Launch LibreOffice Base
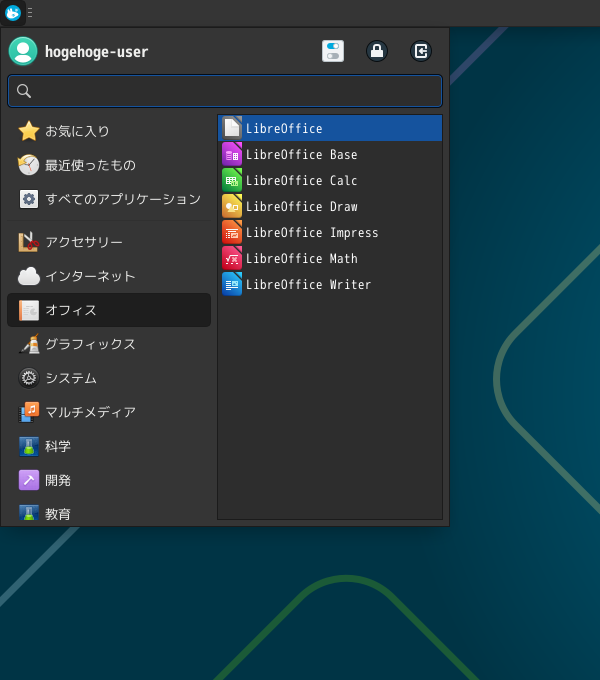The width and height of the screenshot is (600, 680). (x=301, y=155)
